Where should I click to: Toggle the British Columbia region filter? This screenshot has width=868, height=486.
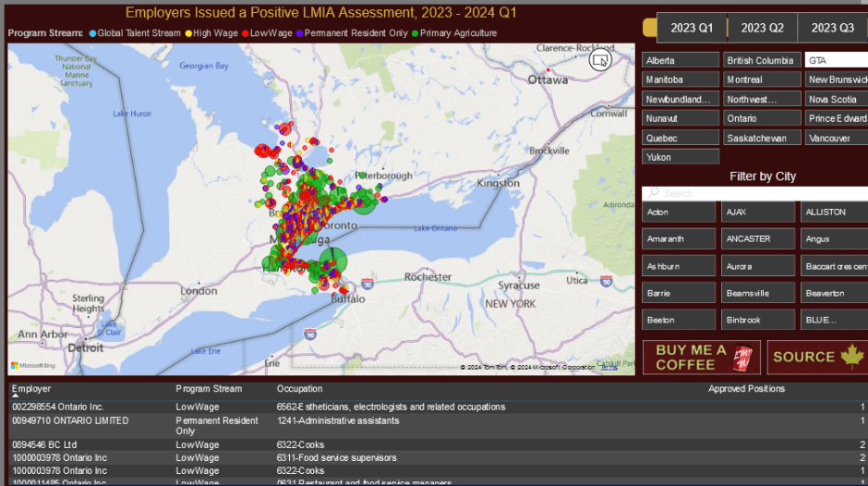pyautogui.click(x=760, y=60)
